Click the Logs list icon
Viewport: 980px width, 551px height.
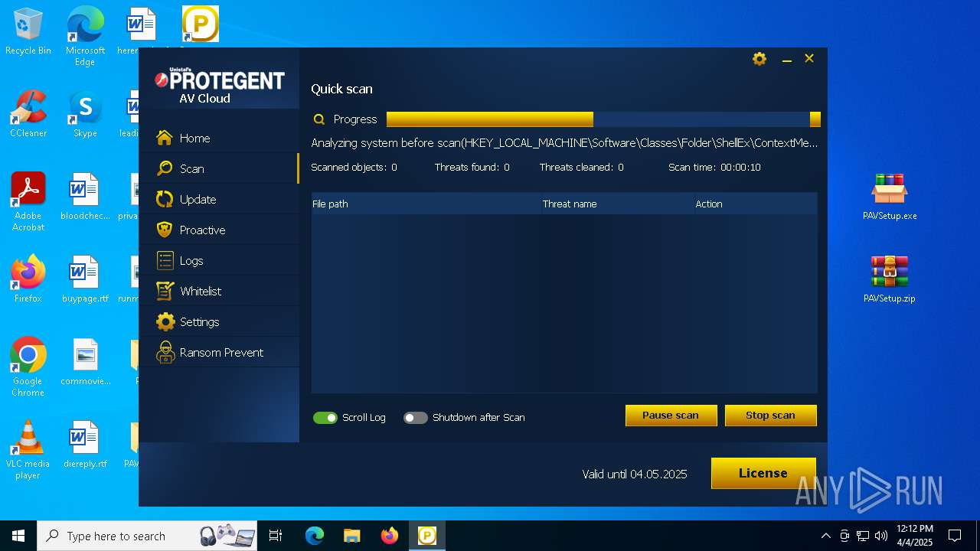tap(165, 260)
